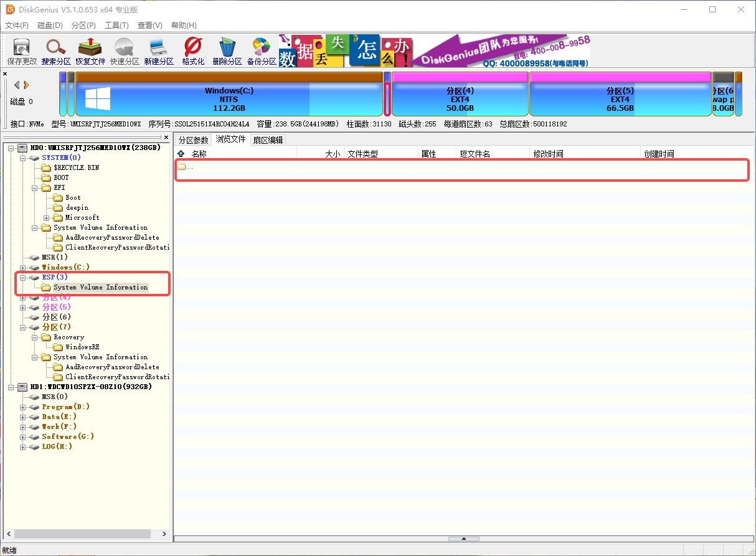Expand the Software(G:) tree node
756x556 pixels.
click(23, 436)
